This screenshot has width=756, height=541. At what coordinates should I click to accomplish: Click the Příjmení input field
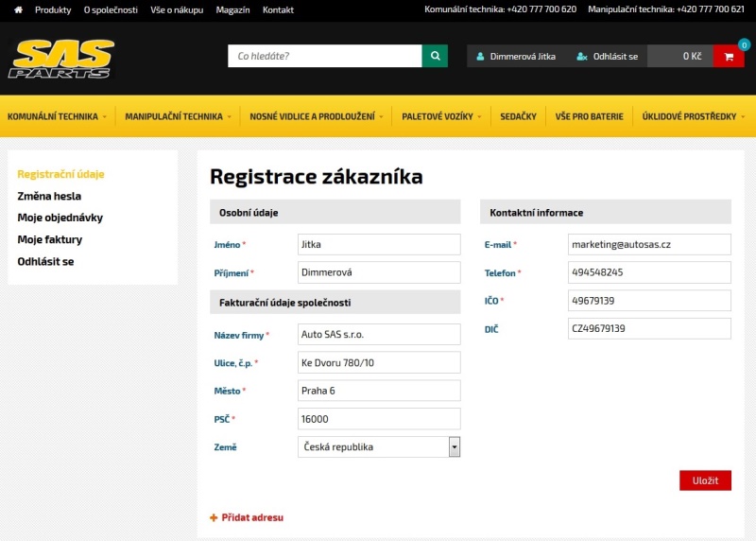pyautogui.click(x=379, y=272)
